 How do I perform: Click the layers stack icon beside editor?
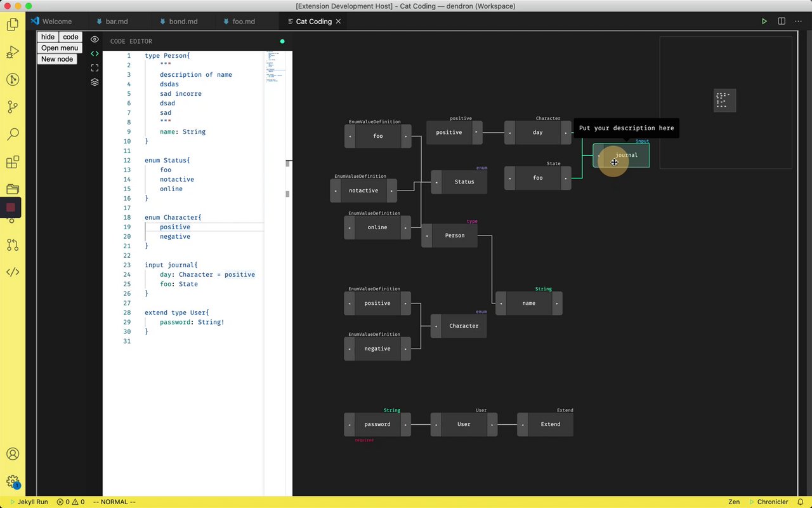coord(95,82)
